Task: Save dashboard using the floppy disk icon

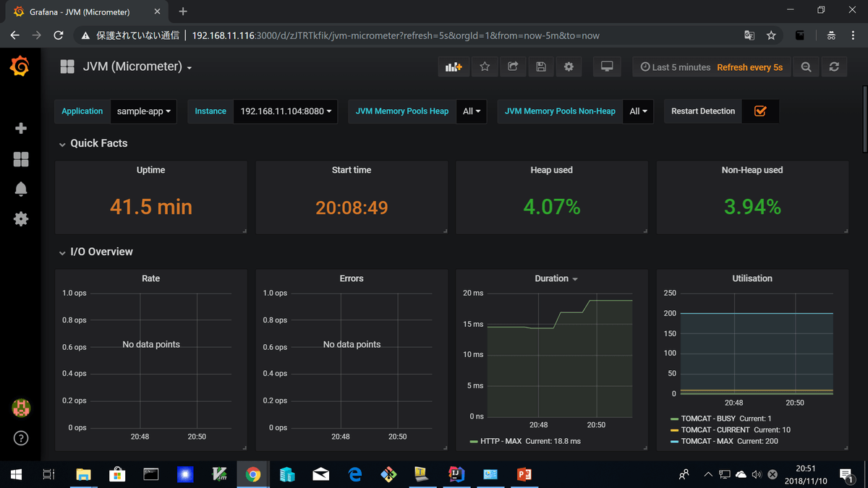Action: click(541, 67)
